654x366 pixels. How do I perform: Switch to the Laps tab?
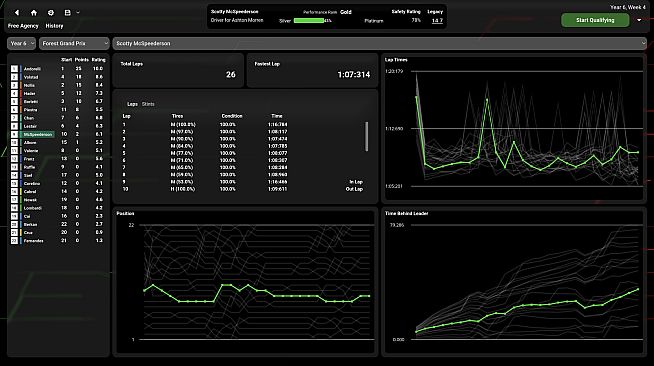click(x=132, y=104)
